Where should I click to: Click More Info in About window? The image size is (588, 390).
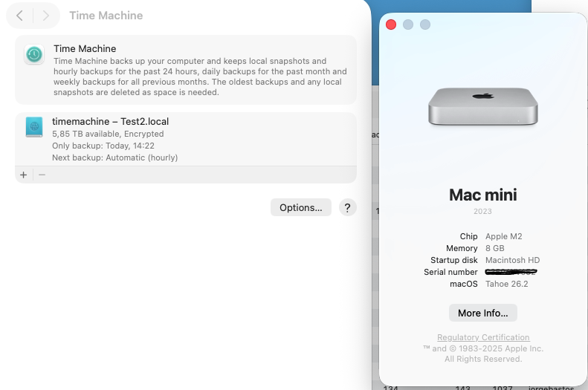[483, 313]
